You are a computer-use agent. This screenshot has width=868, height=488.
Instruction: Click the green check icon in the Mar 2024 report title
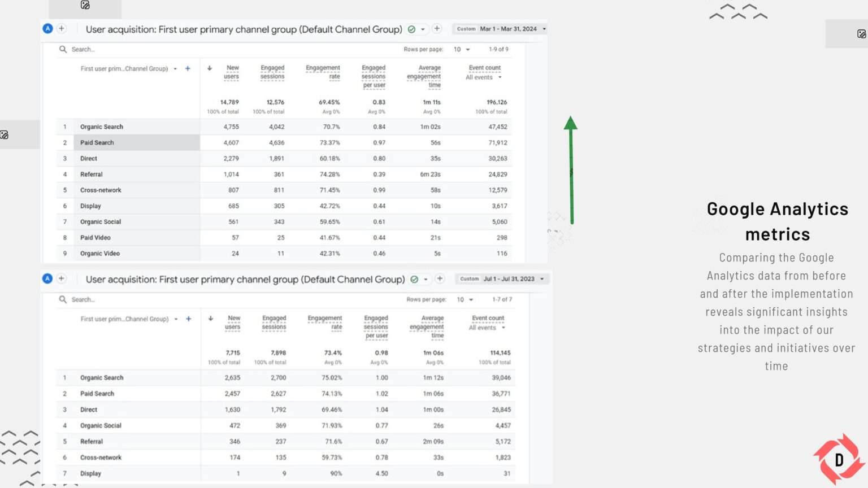pos(411,29)
